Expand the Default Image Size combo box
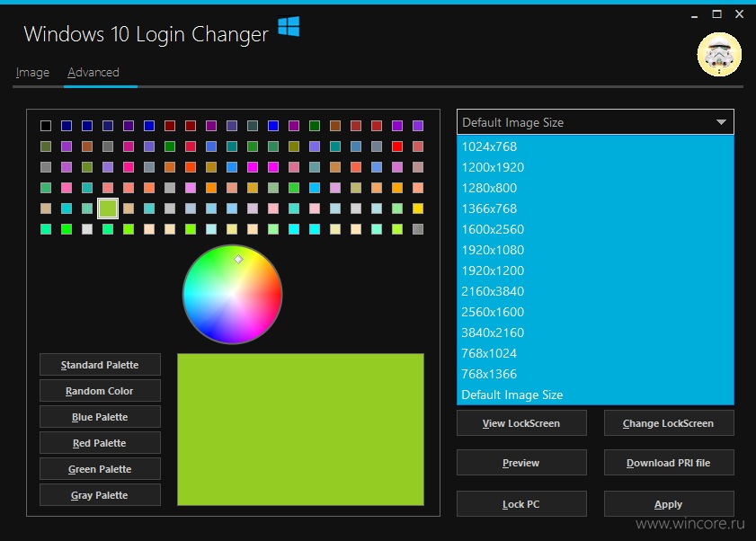 point(595,122)
